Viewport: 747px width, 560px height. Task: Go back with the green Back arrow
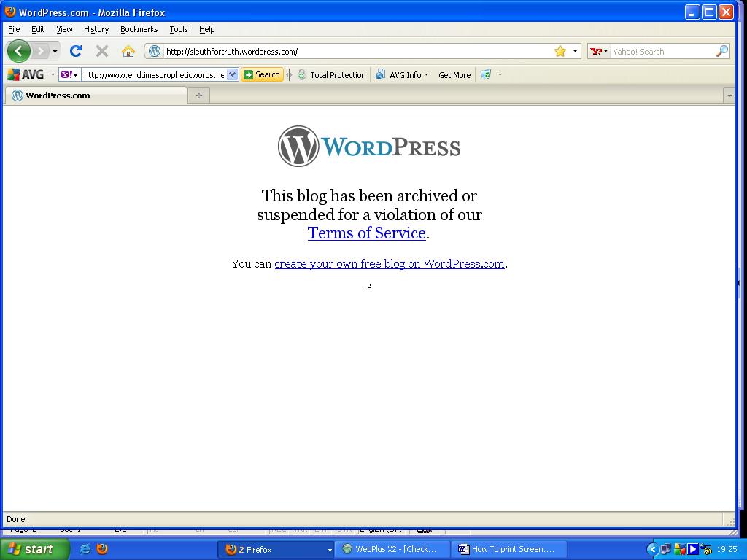click(x=18, y=51)
